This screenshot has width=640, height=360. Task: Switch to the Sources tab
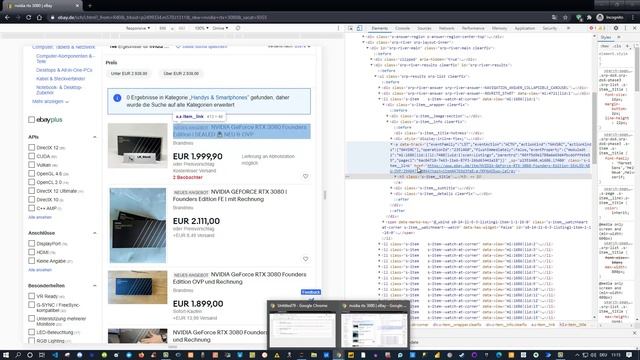(424, 28)
